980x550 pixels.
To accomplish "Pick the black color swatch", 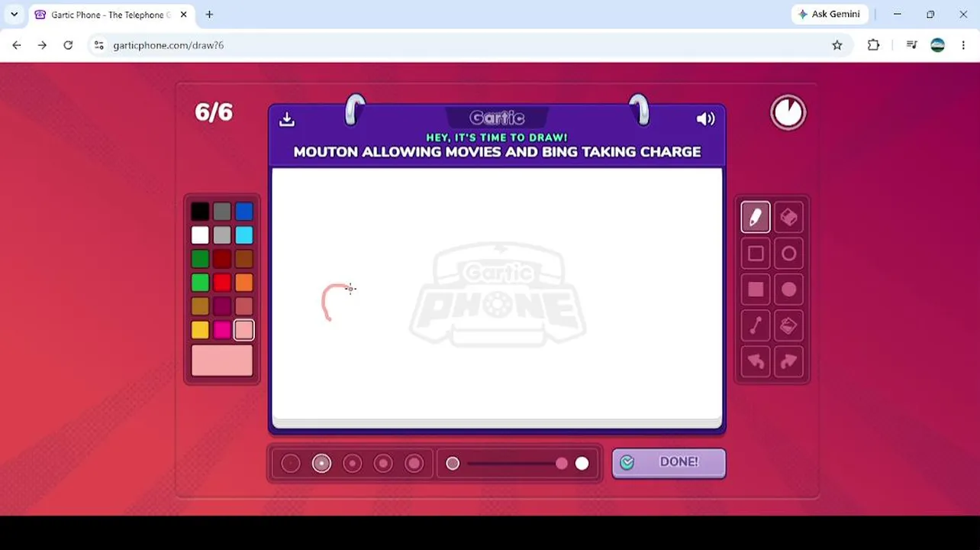I will pyautogui.click(x=200, y=212).
